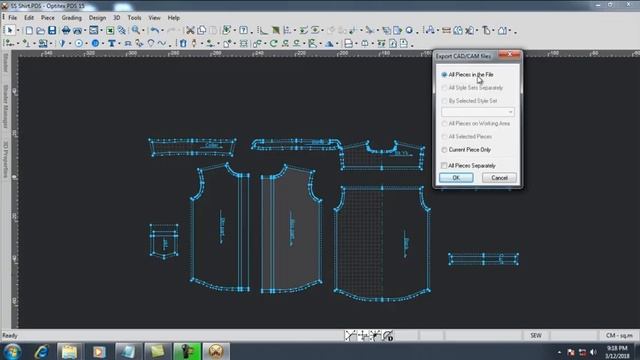Open File Explorer folder from taskbar

click(x=69, y=351)
